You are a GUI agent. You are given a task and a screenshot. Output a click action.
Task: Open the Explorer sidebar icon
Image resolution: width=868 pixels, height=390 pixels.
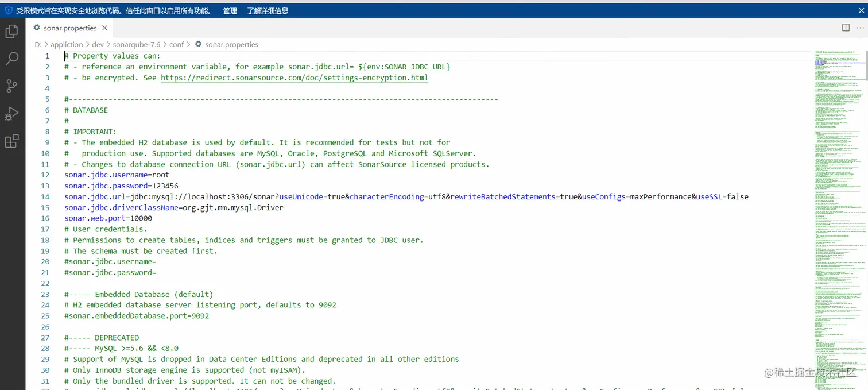click(x=11, y=32)
